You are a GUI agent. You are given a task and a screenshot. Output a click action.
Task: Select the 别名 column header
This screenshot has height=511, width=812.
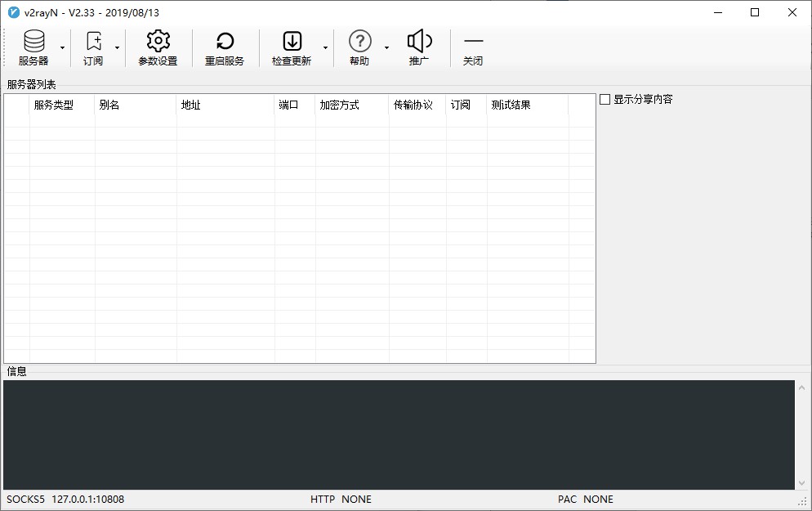(x=135, y=105)
